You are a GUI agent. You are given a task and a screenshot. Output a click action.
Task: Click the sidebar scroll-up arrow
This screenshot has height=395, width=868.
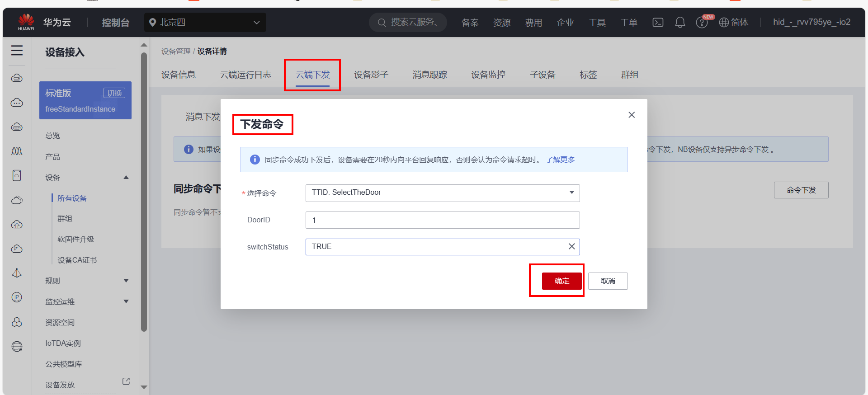click(x=144, y=45)
